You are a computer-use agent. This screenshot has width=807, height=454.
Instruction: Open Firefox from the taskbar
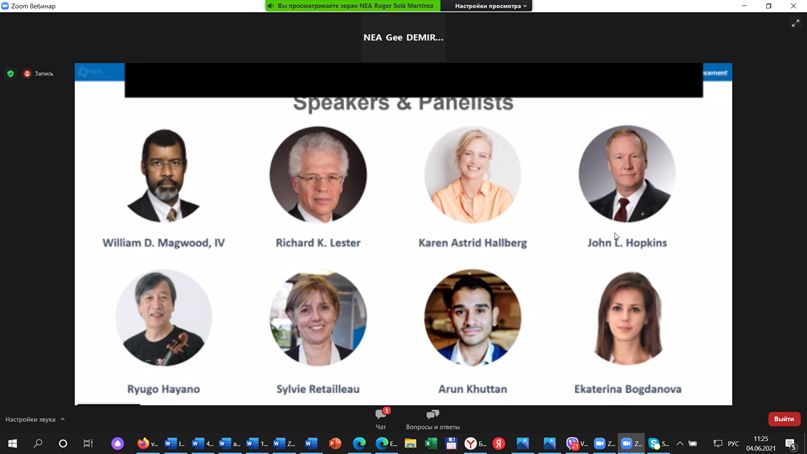click(x=143, y=443)
